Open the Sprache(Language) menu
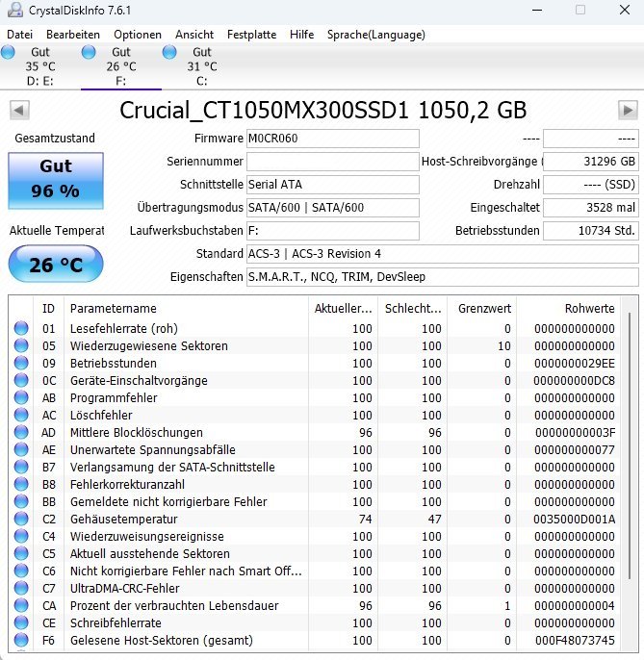This screenshot has width=644, height=660. (376, 35)
